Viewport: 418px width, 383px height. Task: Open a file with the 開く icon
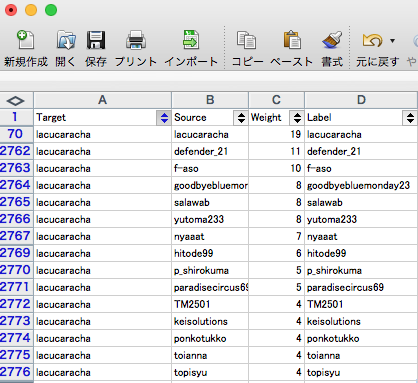click(x=66, y=40)
